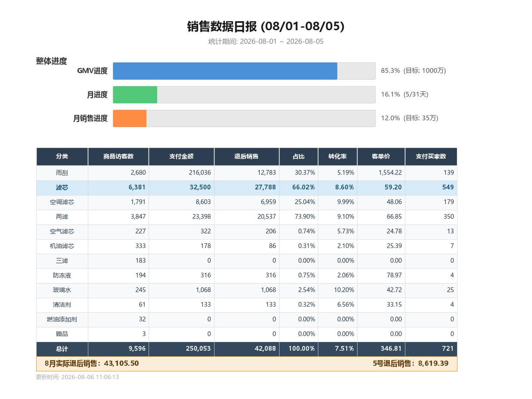Click the 78.97 average order value

[x=394, y=275]
